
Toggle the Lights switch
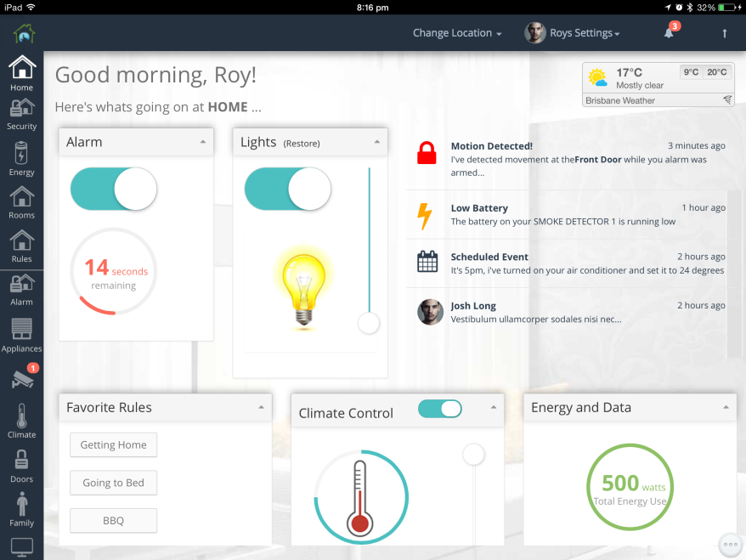[288, 189]
